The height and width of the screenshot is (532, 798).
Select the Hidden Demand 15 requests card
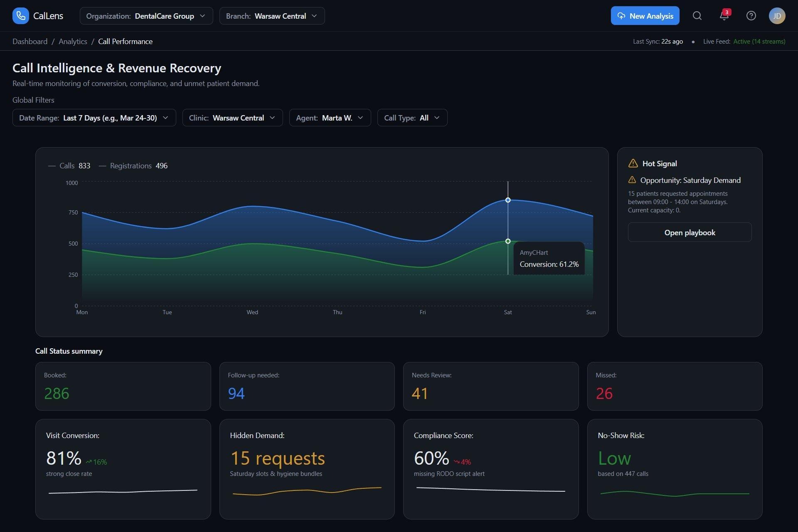(x=307, y=469)
